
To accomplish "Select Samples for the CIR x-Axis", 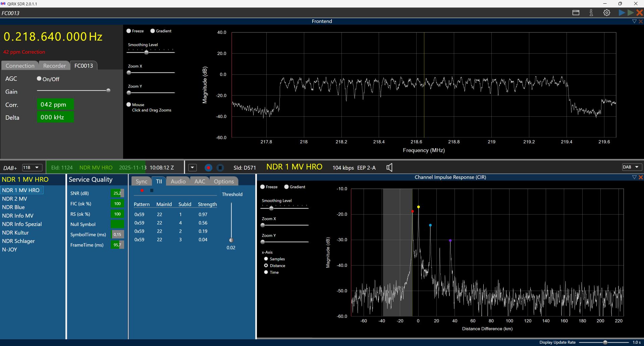I will tap(266, 259).
